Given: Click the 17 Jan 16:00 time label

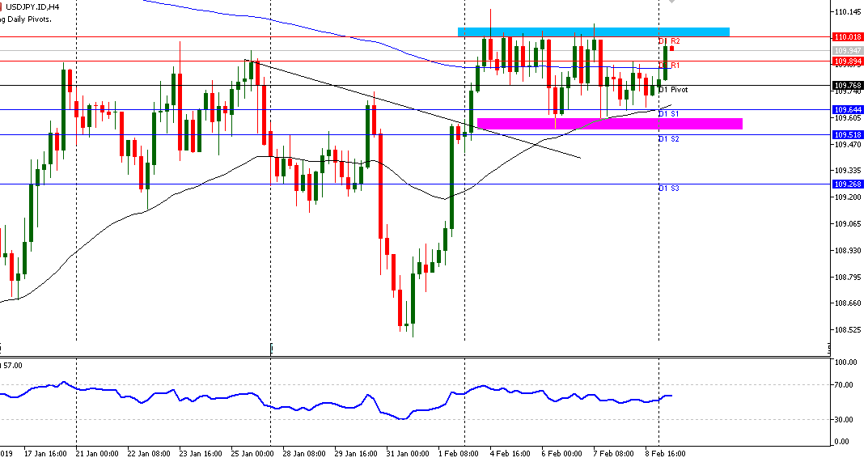Looking at the screenshot, I should tap(45, 454).
